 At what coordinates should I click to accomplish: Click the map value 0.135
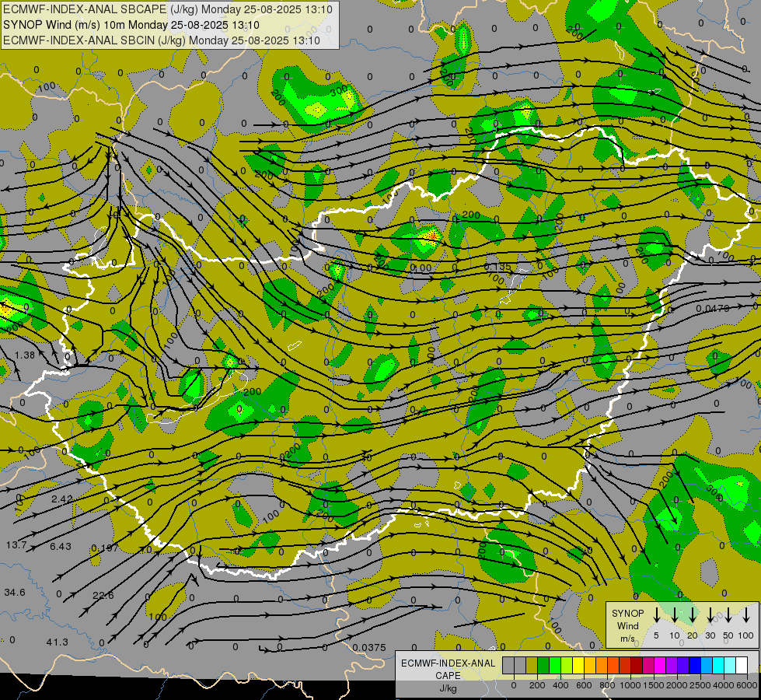(x=498, y=267)
